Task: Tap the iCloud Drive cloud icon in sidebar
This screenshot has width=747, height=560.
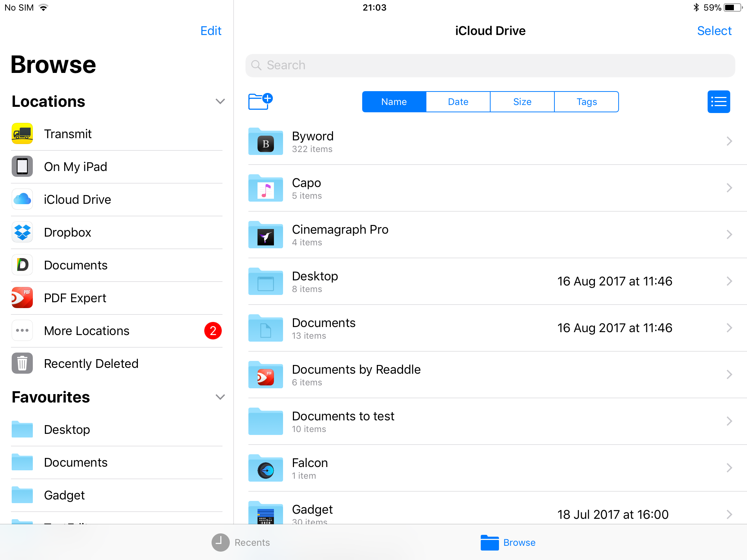Action: (x=22, y=199)
